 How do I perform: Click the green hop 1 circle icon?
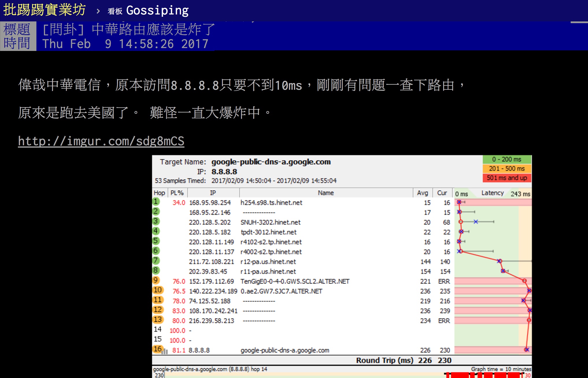(x=156, y=202)
